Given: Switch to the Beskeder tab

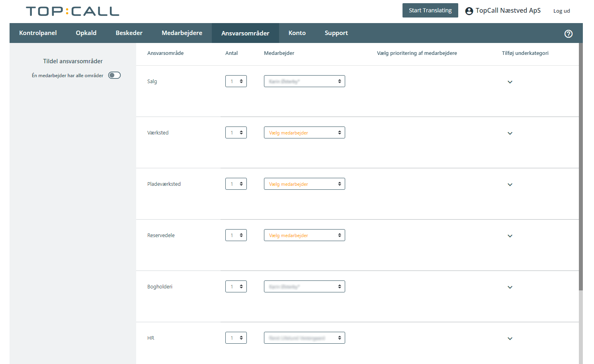Looking at the screenshot, I should pyautogui.click(x=129, y=33).
